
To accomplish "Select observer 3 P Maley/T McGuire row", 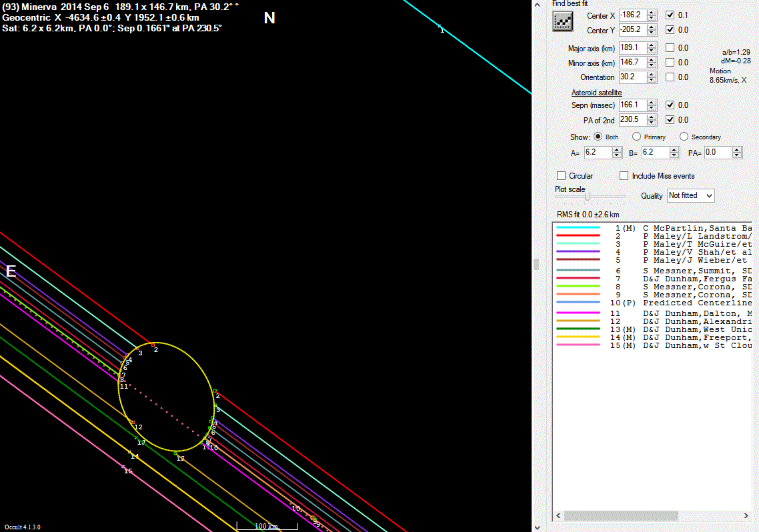I will tap(654, 244).
